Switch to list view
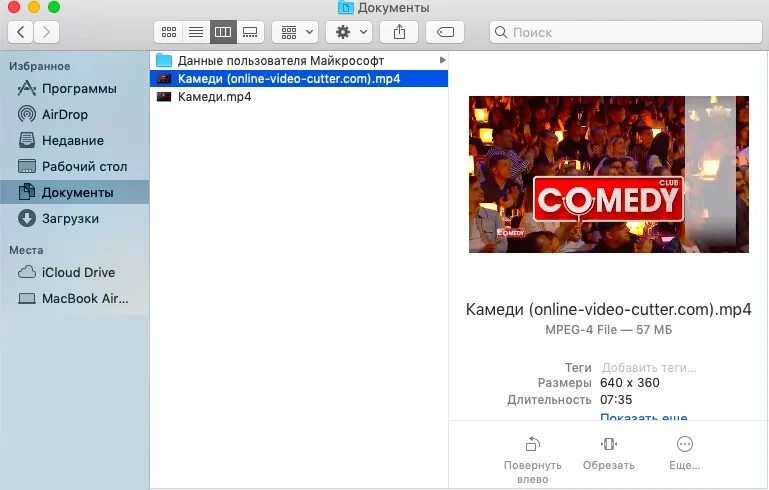The height and width of the screenshot is (490, 769). [x=196, y=32]
